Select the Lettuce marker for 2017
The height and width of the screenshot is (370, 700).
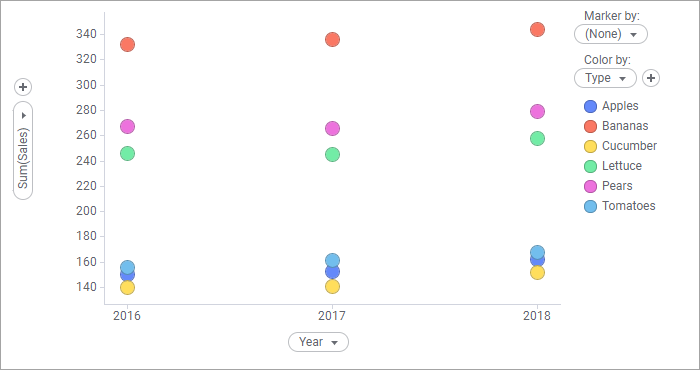(x=332, y=154)
